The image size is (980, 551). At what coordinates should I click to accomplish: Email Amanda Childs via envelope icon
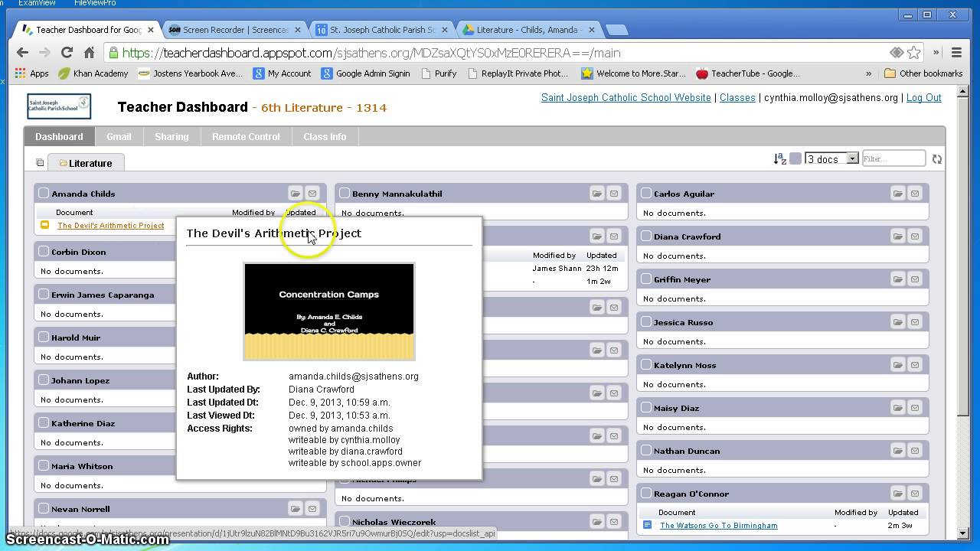click(x=312, y=194)
